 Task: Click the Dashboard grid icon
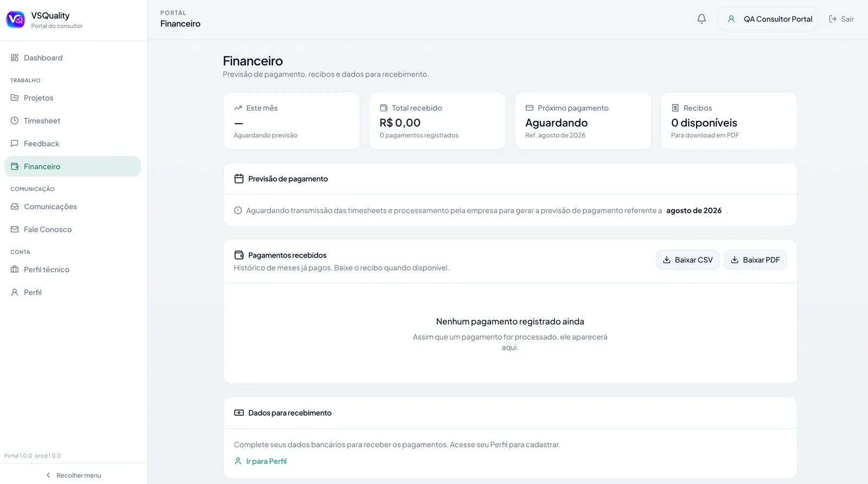[x=15, y=58]
